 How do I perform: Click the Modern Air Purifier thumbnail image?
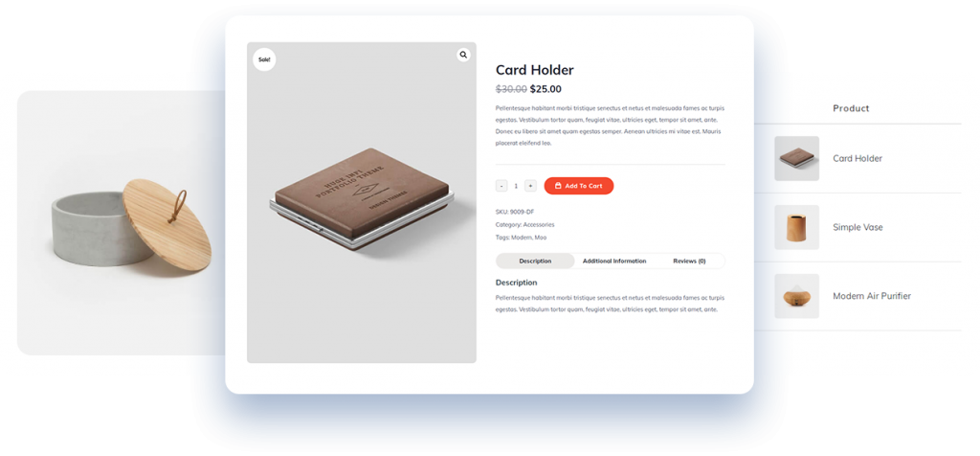[797, 296]
